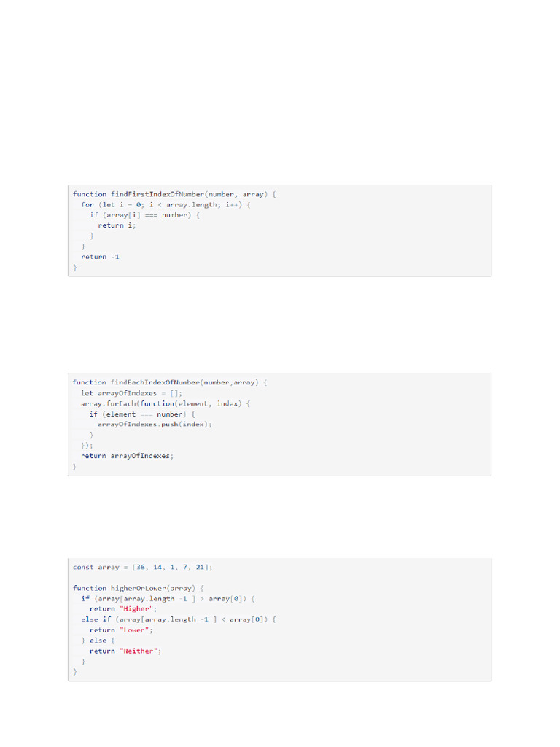560x747 pixels.
Task: Click the findEachIndexOfNumber function name
Action: pyautogui.click(x=155, y=382)
